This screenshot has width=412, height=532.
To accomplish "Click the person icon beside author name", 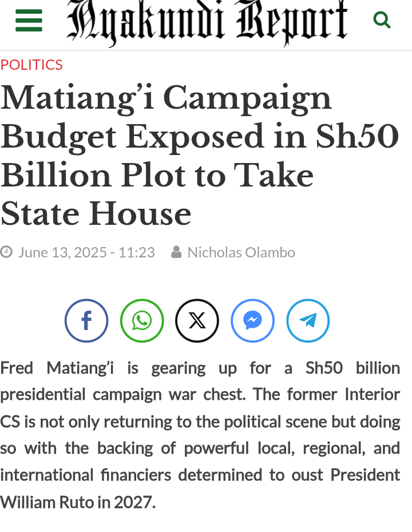I will pos(176,252).
